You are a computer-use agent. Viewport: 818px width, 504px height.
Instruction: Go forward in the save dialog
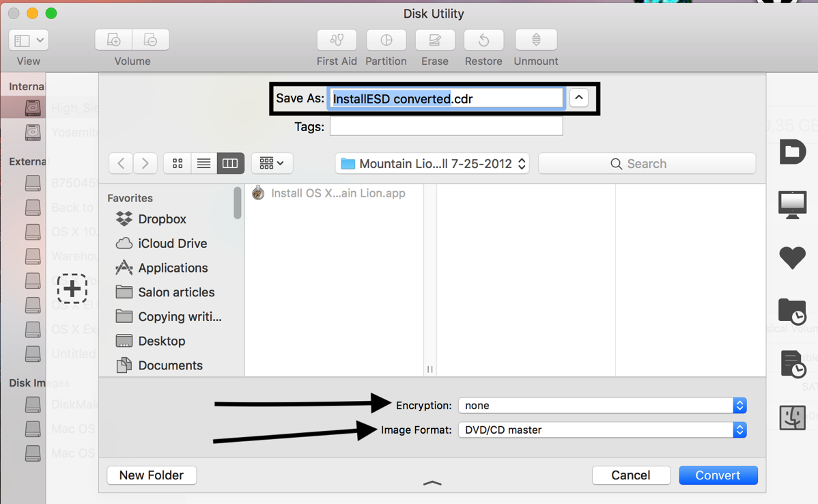(x=145, y=164)
